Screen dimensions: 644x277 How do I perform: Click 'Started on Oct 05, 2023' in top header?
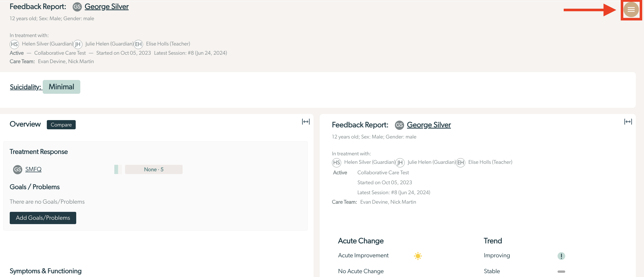[x=124, y=53]
